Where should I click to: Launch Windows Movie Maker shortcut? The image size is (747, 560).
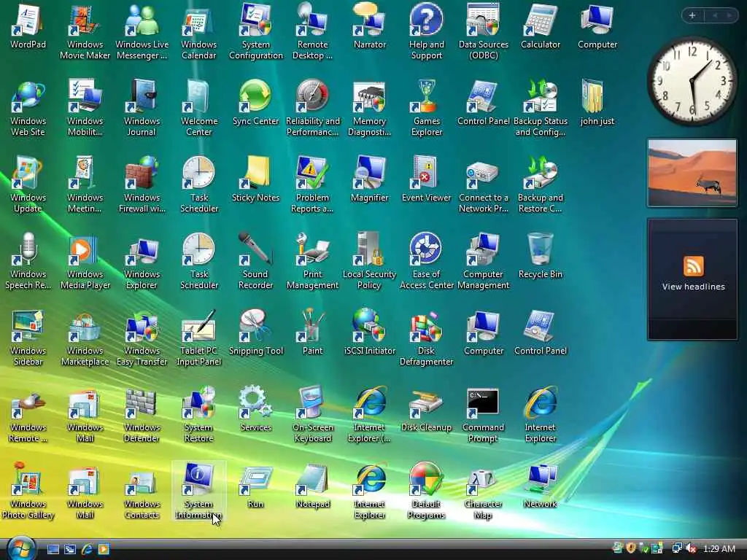pyautogui.click(x=85, y=31)
